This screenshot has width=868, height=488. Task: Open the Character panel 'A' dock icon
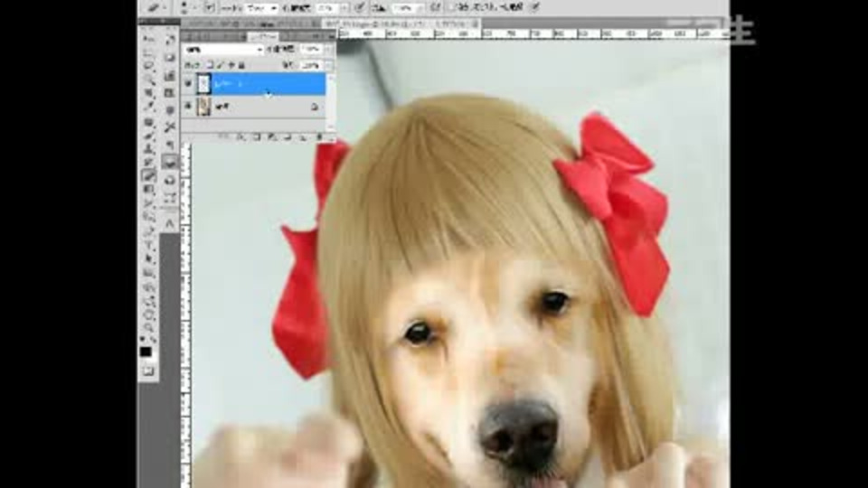[x=170, y=223]
